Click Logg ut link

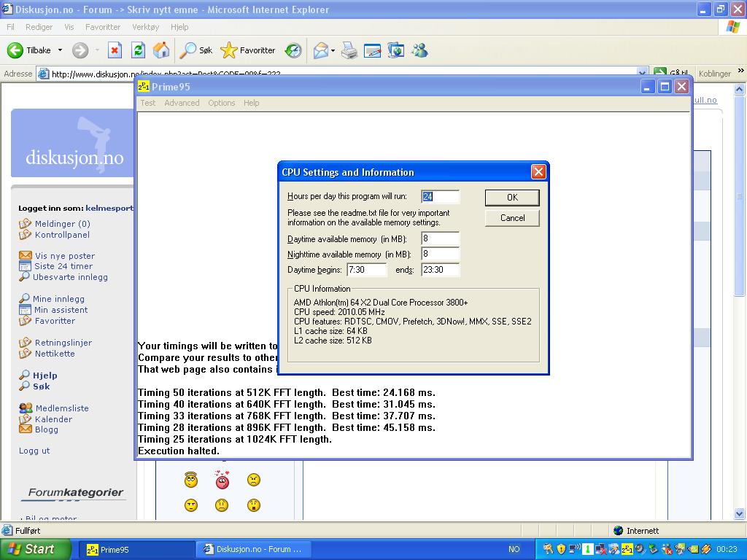coord(34,451)
